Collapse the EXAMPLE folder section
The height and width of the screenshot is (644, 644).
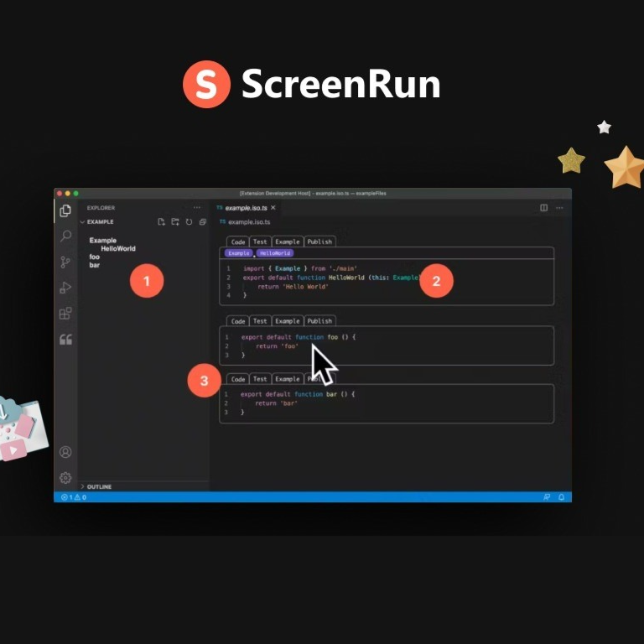(97, 221)
